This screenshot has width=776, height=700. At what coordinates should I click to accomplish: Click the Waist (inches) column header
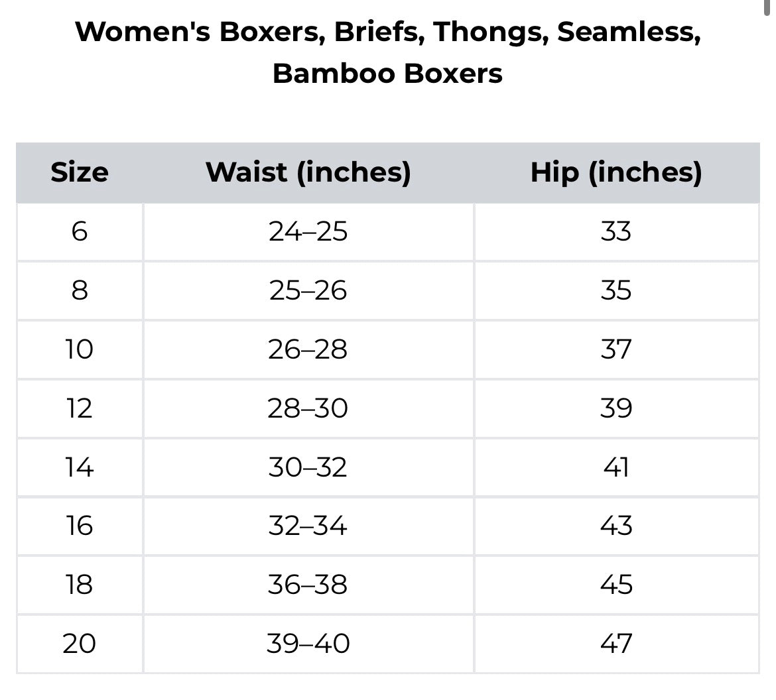coord(308,172)
